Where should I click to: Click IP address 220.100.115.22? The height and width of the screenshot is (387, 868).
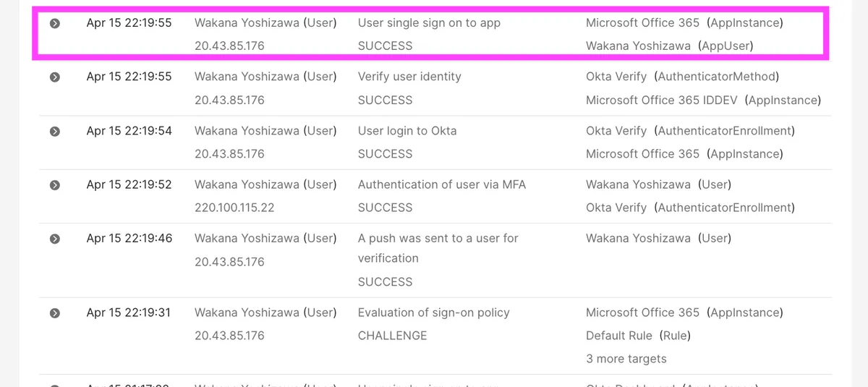pos(234,208)
